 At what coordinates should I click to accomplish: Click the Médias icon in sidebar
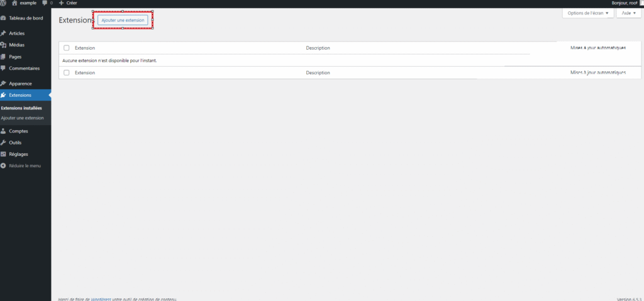click(4, 45)
